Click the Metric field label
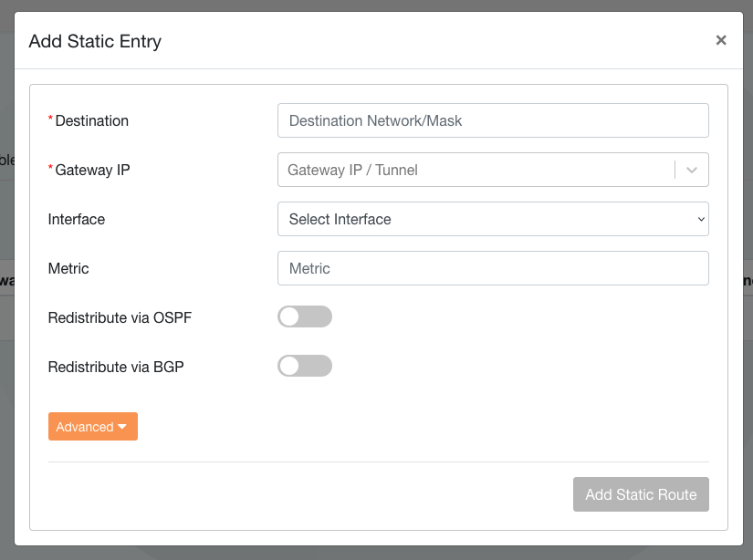Viewport: 753px width, 560px height. tap(68, 268)
